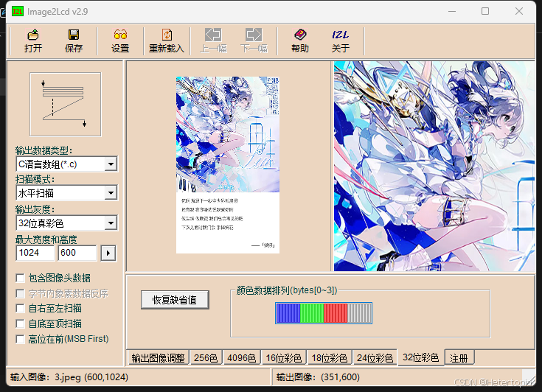
Task: Click the 最大宽度和高度 label
Action: (x=46, y=239)
